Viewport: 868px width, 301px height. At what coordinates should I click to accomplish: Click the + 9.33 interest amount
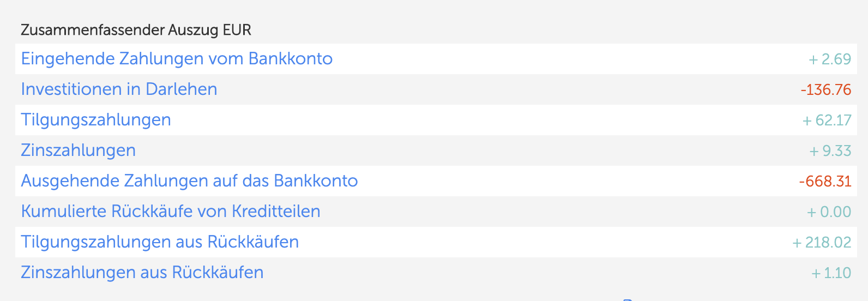[x=830, y=151]
